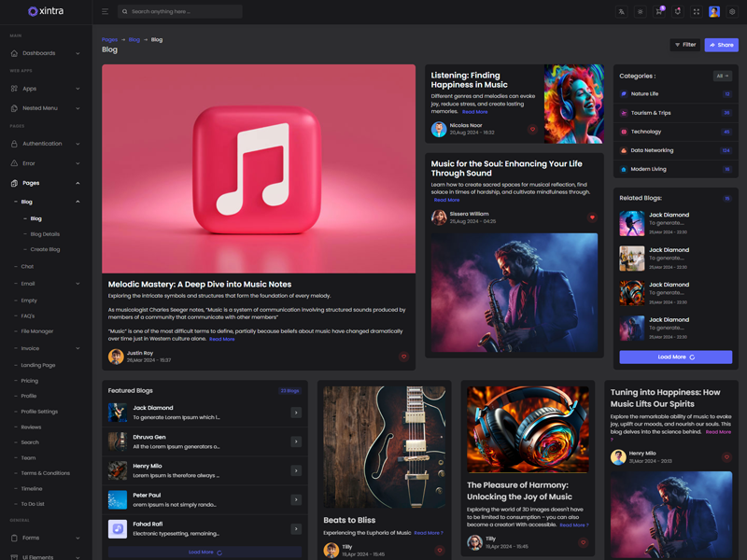Click the search anything input field
Image resolution: width=747 pixels, height=560 pixels.
pyautogui.click(x=182, y=12)
